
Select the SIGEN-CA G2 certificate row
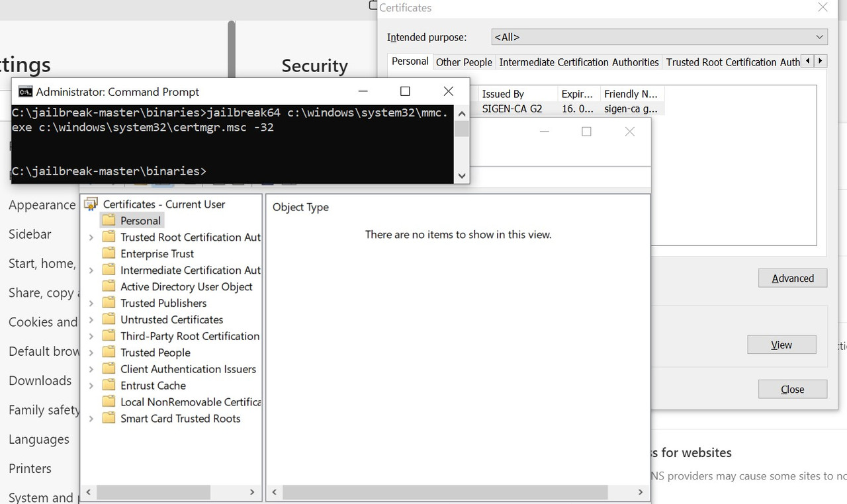pos(570,109)
